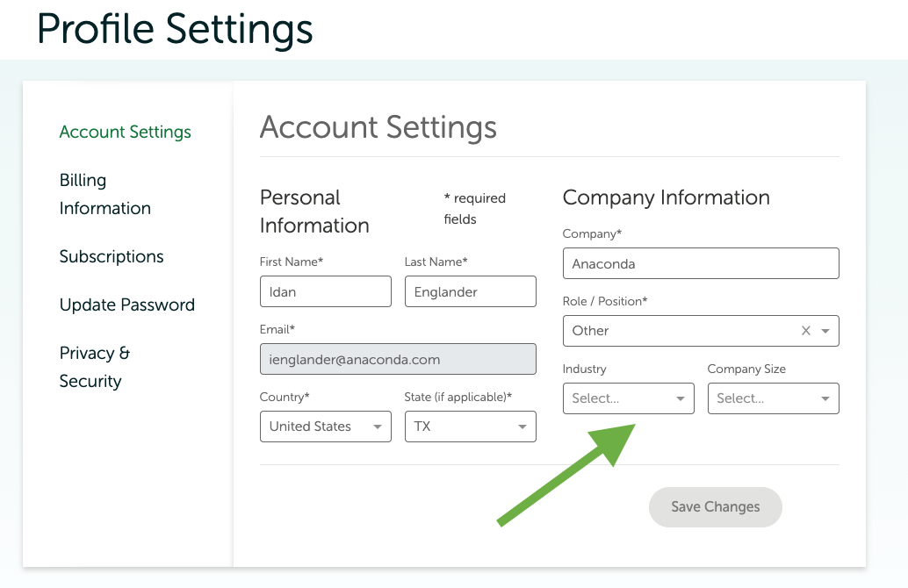Open the State dropdown showing TX
This screenshot has width=908, height=588.
470,427
